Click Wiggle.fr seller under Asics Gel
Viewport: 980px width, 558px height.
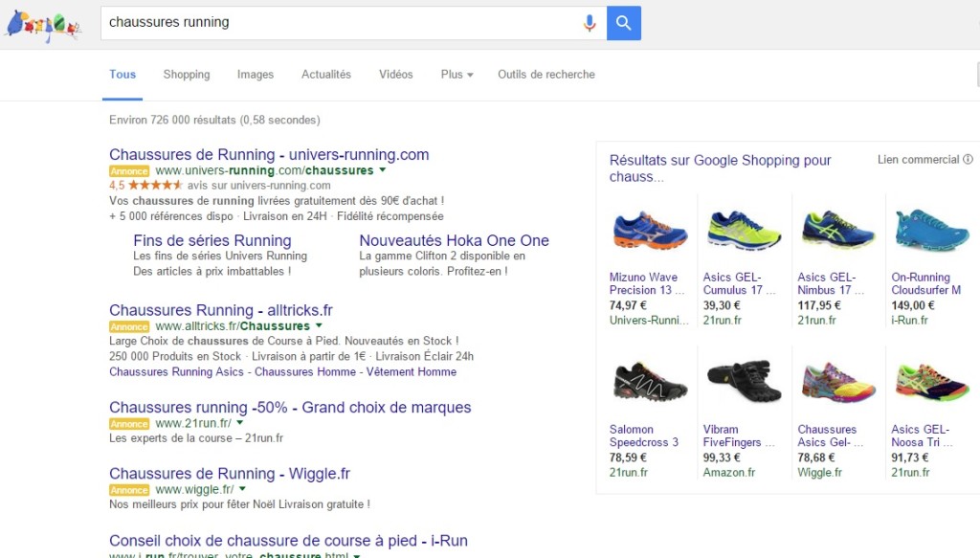pos(819,473)
